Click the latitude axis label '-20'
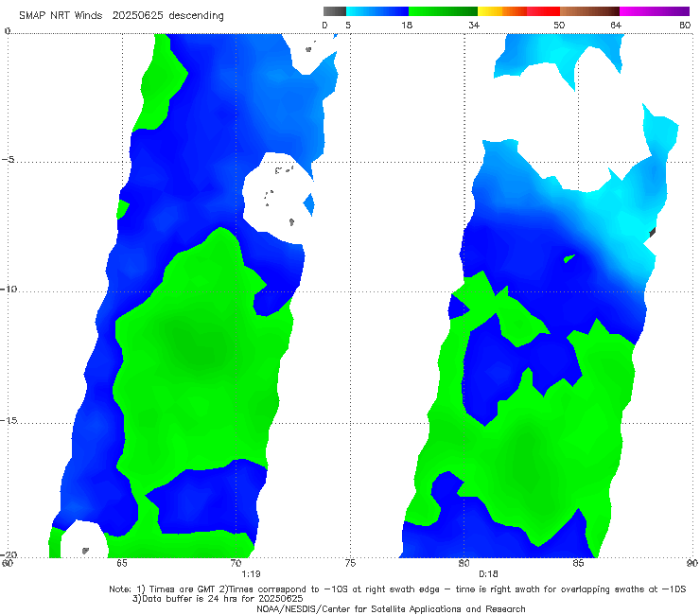The height and width of the screenshot is (615, 700). click(9, 554)
